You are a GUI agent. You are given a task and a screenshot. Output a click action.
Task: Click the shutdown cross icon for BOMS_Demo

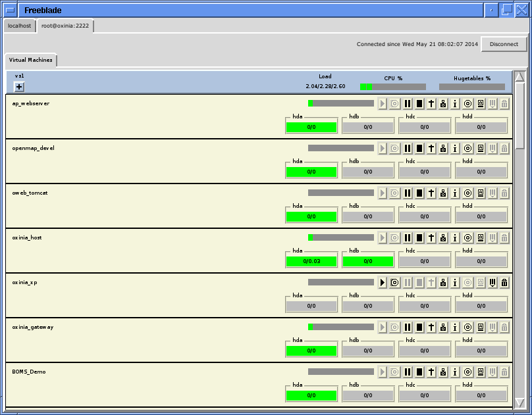click(x=431, y=372)
